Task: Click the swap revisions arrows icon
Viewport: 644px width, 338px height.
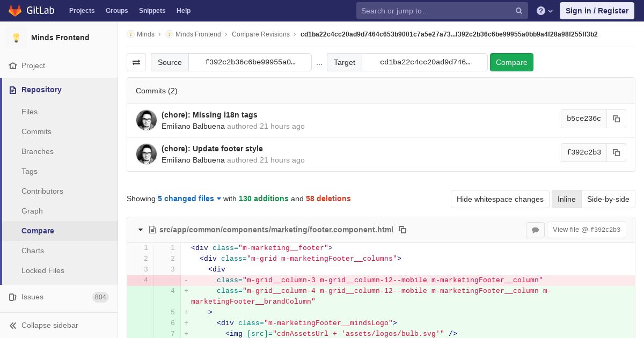Action: coord(136,62)
